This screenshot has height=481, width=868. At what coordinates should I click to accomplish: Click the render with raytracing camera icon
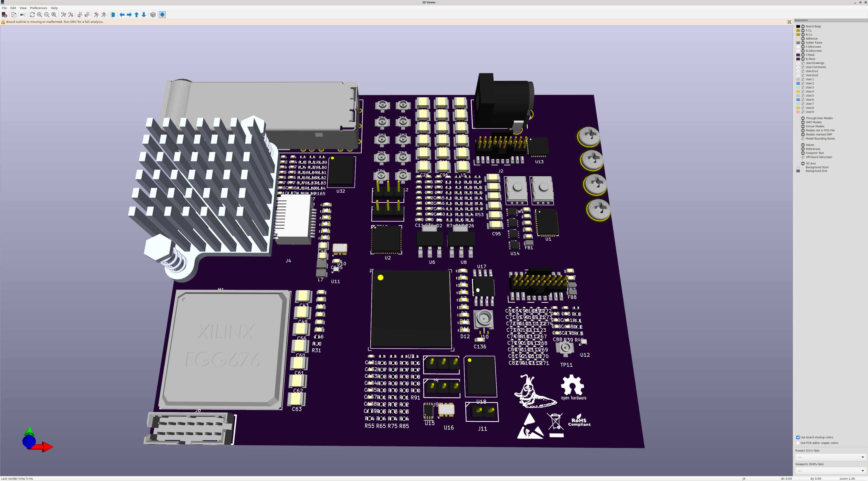pos(23,15)
